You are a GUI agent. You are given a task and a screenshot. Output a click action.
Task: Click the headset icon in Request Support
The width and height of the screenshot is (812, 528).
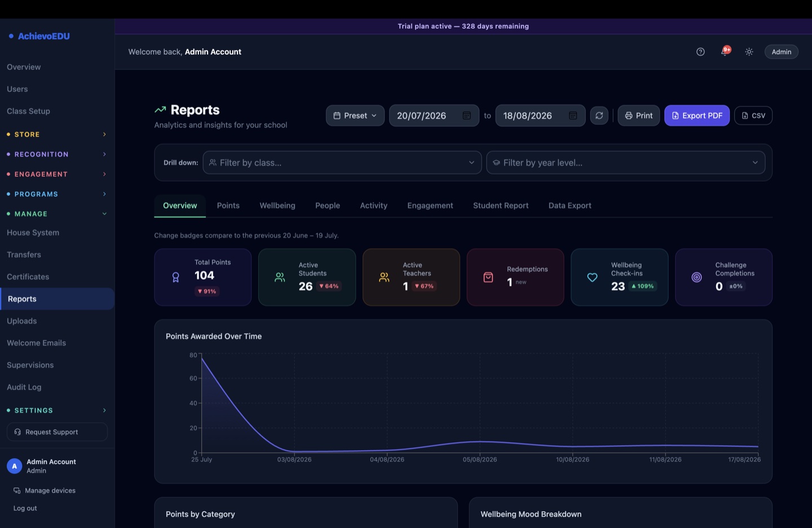pyautogui.click(x=17, y=432)
